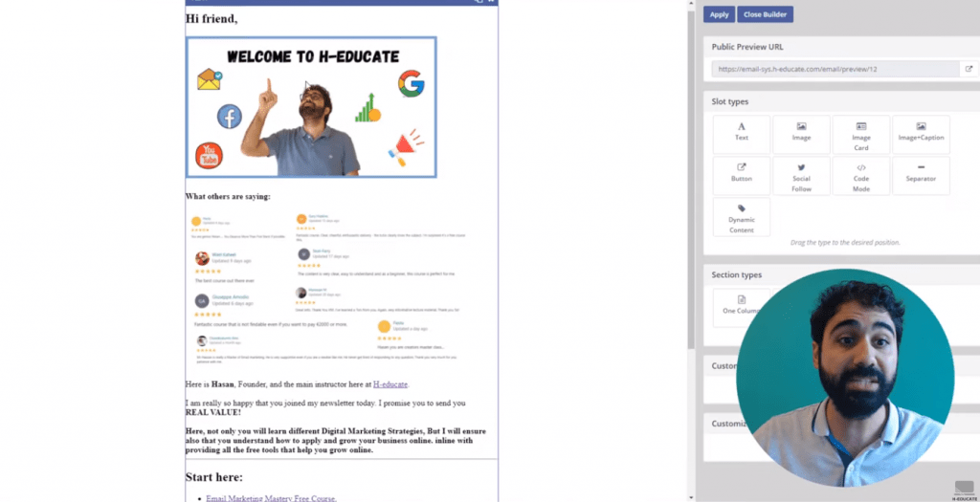Click the 'Slot types' panel header
Screen dimensions: 980x502
coord(729,101)
